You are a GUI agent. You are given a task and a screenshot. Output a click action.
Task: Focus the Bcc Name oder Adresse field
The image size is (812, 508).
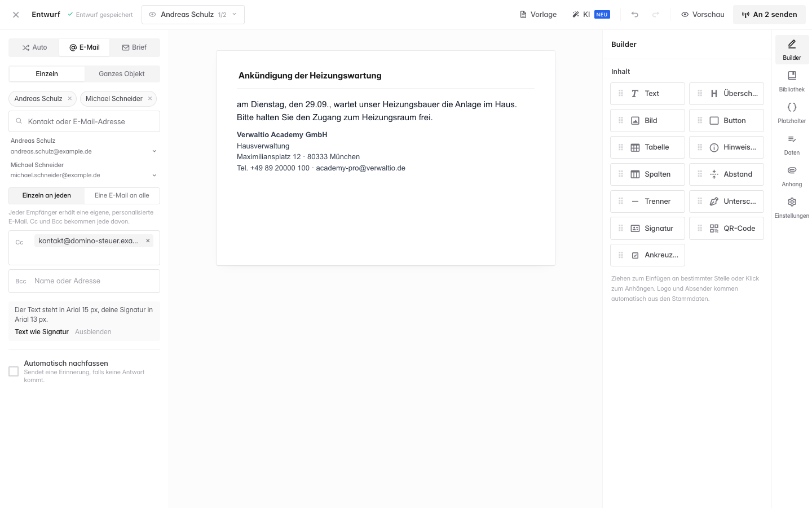(x=84, y=281)
